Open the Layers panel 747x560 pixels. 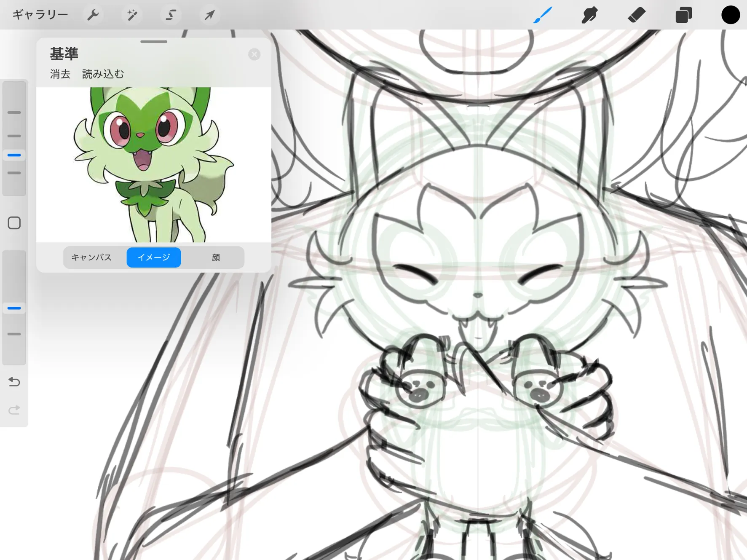tap(683, 15)
